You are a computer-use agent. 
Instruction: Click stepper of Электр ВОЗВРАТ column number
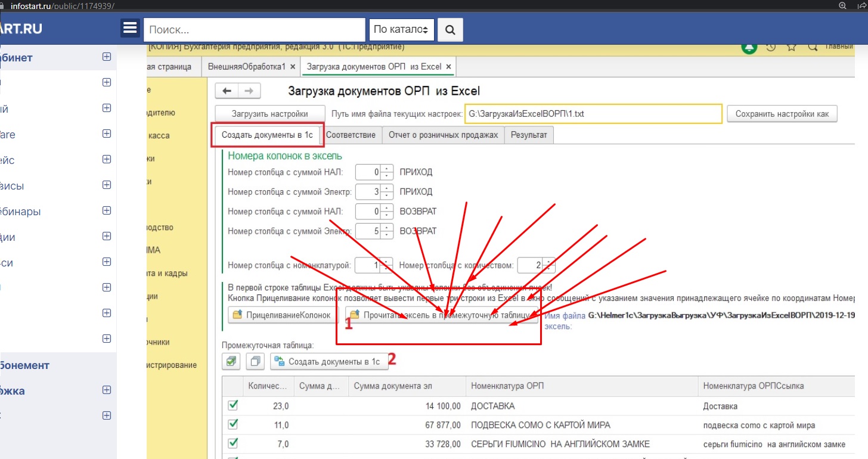(387, 231)
